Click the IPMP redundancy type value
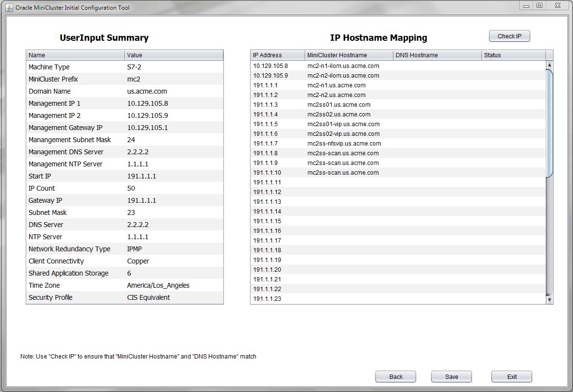 [x=134, y=249]
